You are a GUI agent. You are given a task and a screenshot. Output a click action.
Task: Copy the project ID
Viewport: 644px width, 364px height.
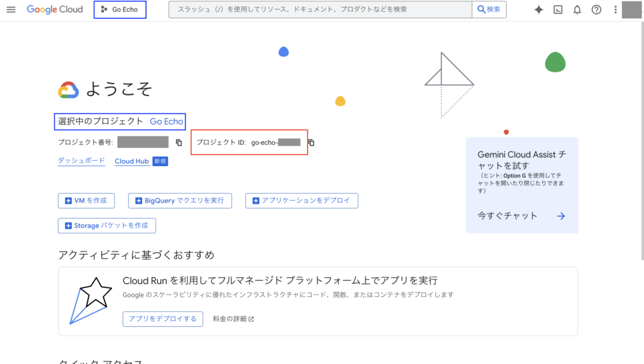[311, 143]
